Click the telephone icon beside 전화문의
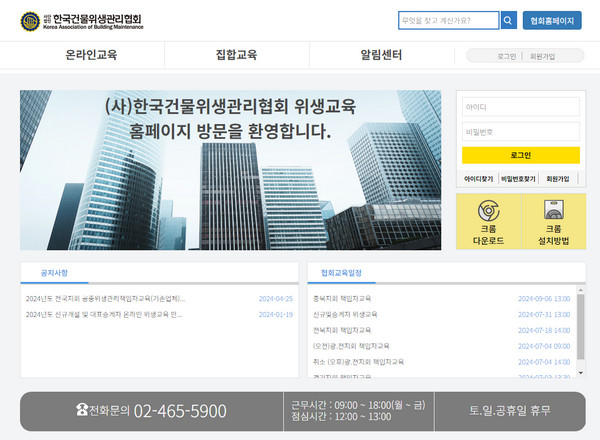The width and height of the screenshot is (600, 440). tap(82, 409)
